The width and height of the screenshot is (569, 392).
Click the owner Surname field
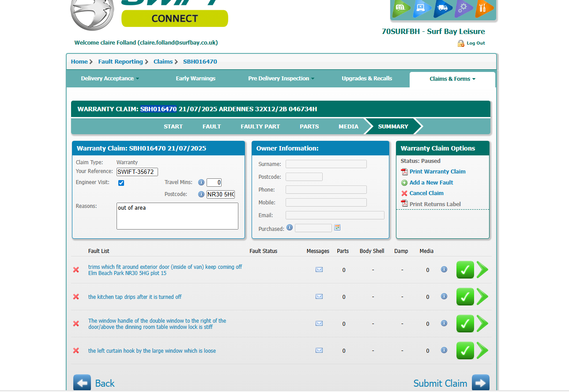[326, 164]
